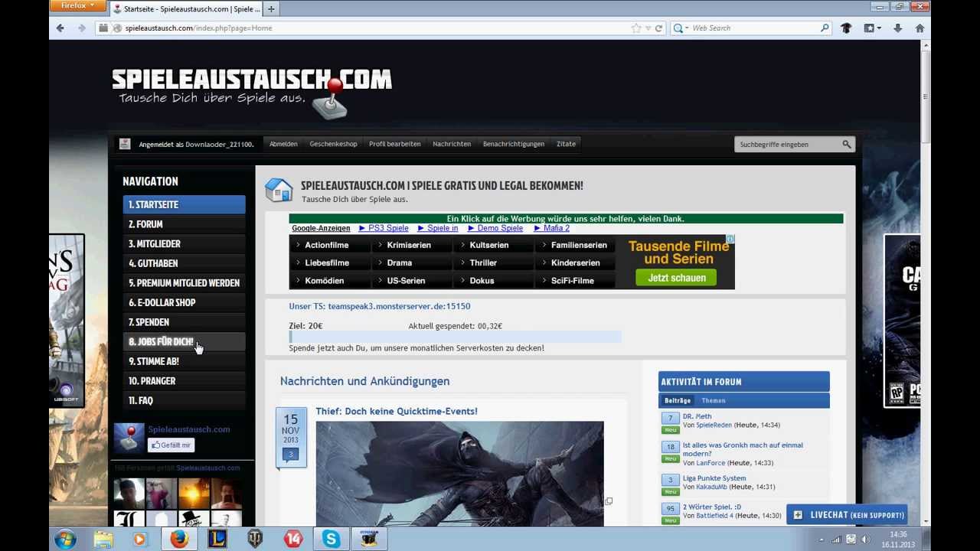Open a new tab with plus button
The image size is (980, 551).
click(x=271, y=9)
